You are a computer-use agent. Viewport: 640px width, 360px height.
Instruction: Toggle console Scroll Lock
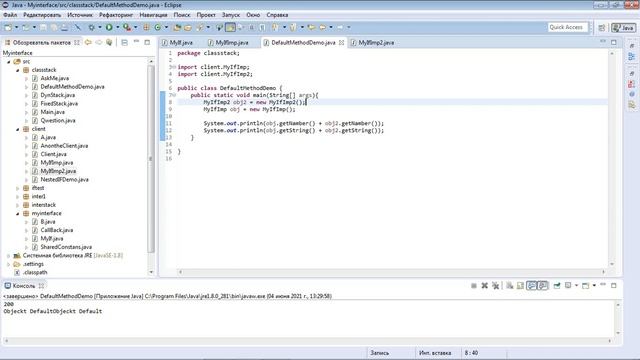click(520, 286)
